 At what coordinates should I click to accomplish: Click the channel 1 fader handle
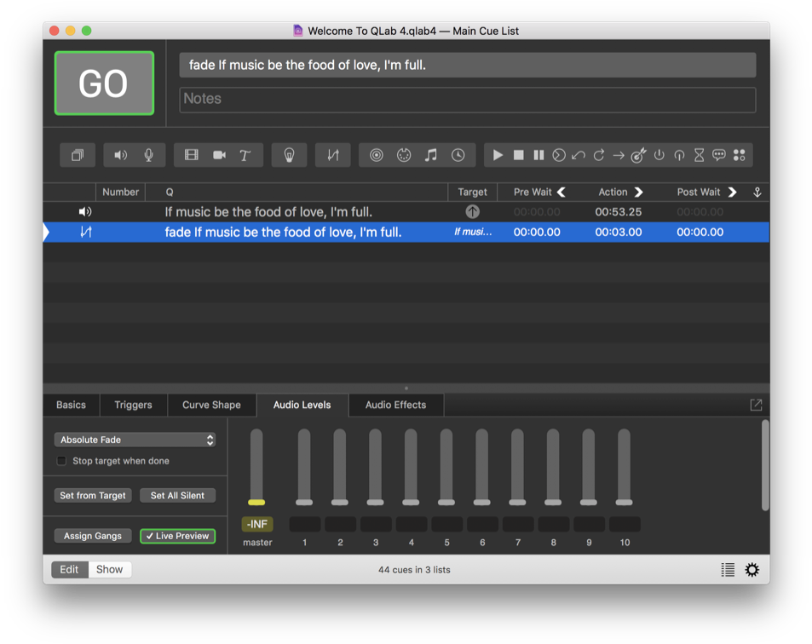[x=304, y=502]
